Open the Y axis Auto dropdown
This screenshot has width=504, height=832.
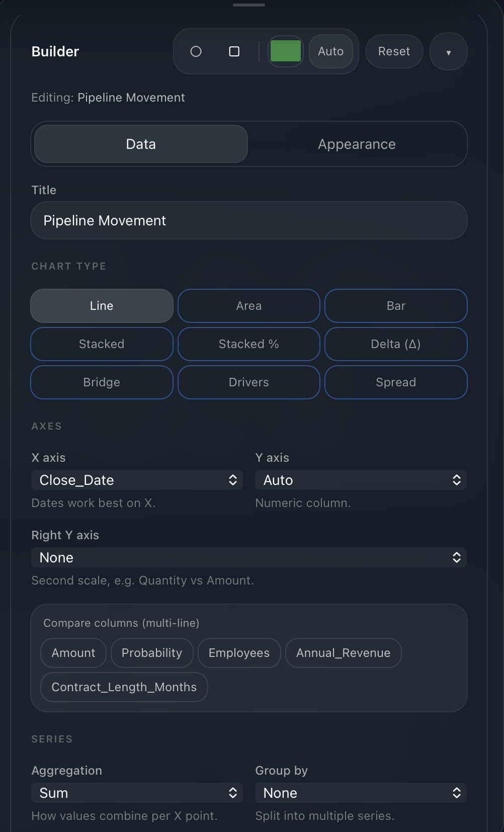pyautogui.click(x=361, y=480)
